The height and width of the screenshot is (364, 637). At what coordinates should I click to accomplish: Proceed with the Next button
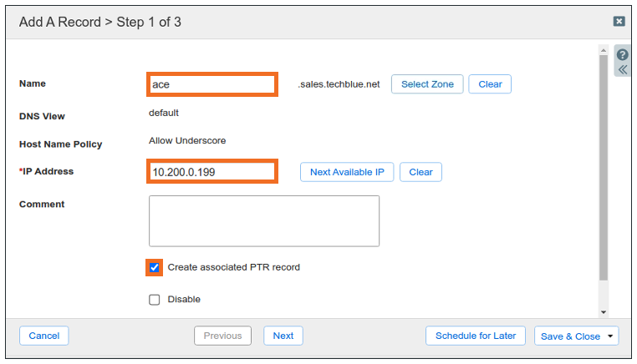[x=283, y=336]
